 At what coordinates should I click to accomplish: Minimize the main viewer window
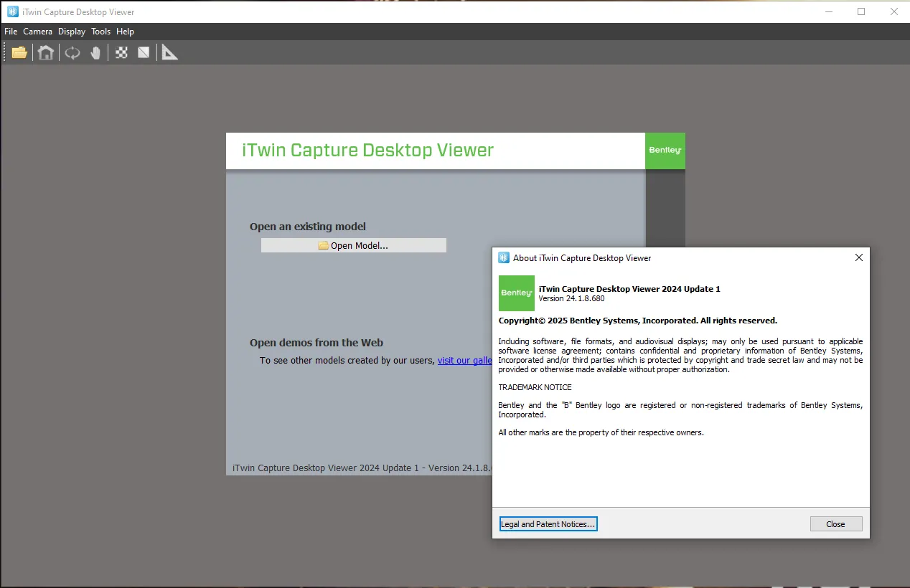pyautogui.click(x=828, y=11)
